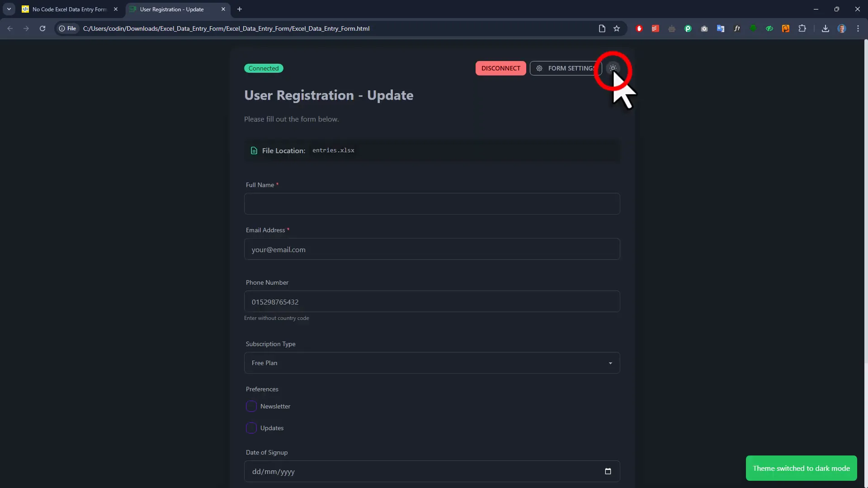Open a new browser tab
The width and height of the screenshot is (868, 488).
[x=240, y=9]
